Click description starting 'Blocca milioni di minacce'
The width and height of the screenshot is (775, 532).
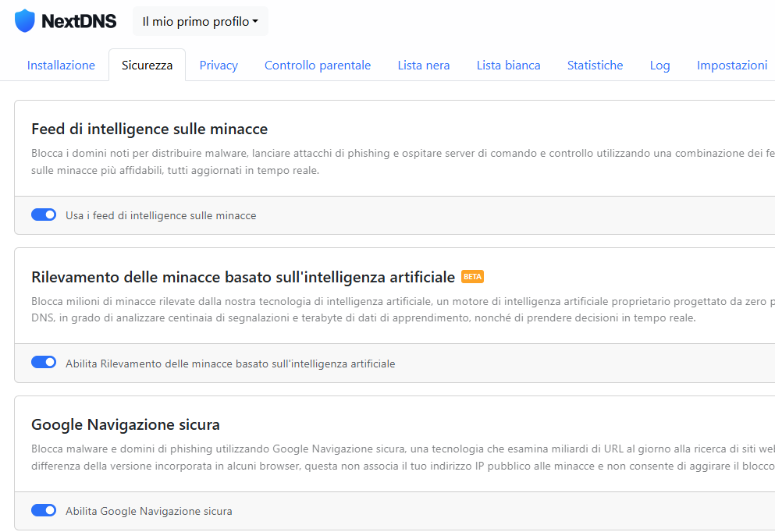pos(403,310)
